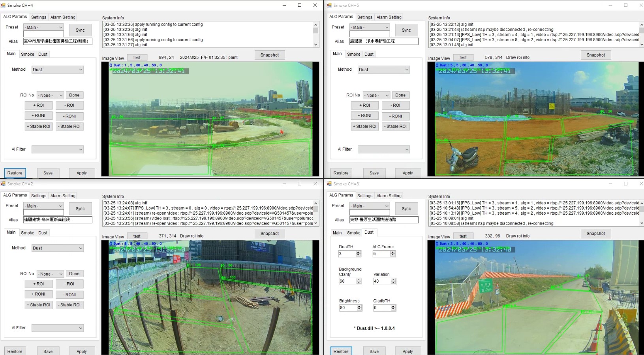Decrease the Brightness value in CH=3

click(359, 309)
